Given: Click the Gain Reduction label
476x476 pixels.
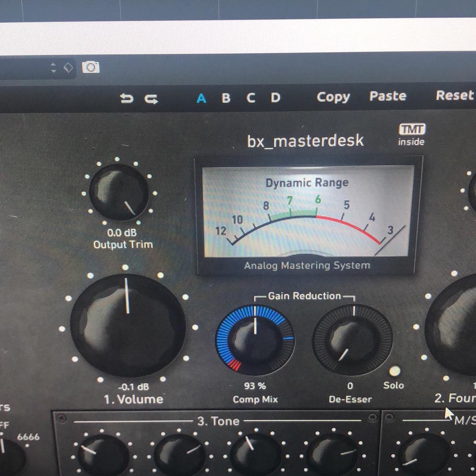Looking at the screenshot, I should pyautogui.click(x=305, y=296).
